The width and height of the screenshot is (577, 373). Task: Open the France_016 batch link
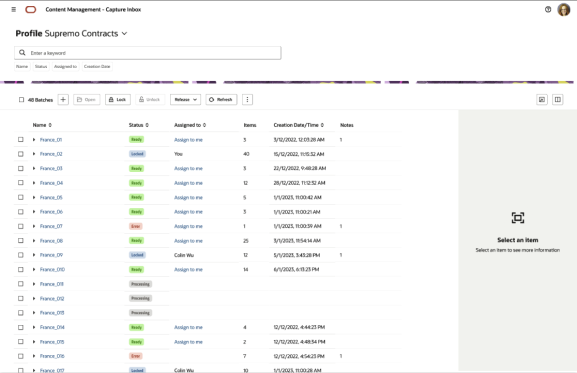(52, 356)
